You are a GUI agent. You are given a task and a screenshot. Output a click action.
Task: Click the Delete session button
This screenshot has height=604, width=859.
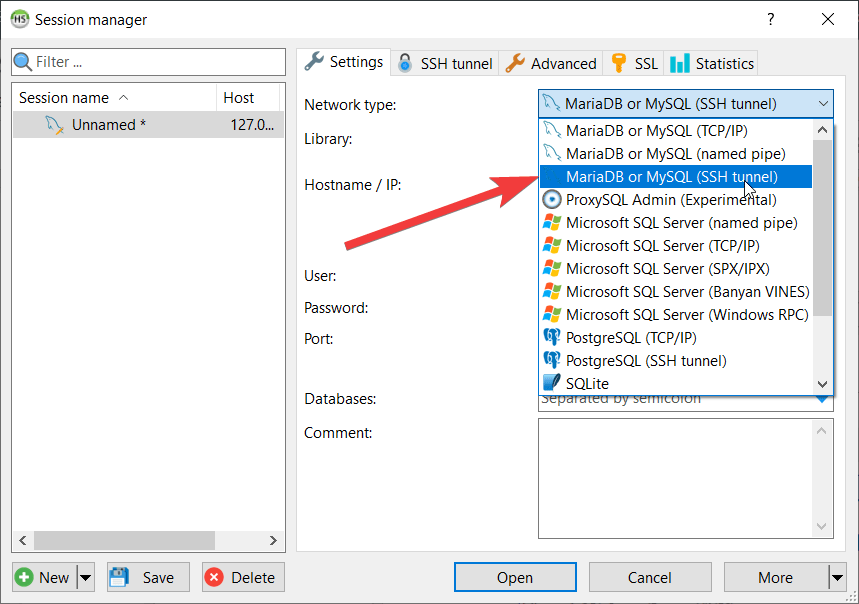pyautogui.click(x=243, y=577)
